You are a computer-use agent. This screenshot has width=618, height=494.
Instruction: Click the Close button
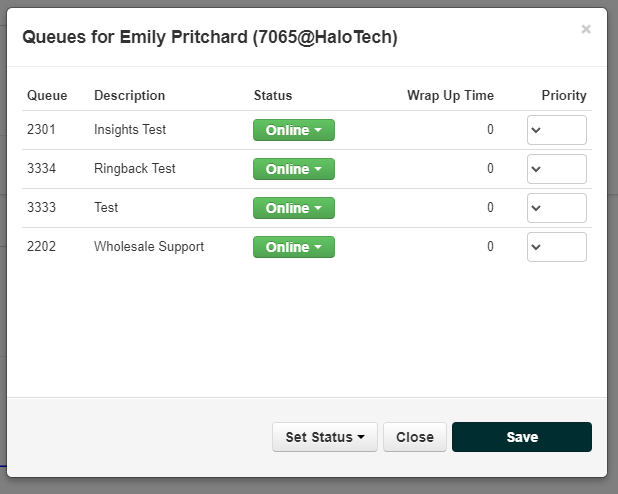point(415,437)
